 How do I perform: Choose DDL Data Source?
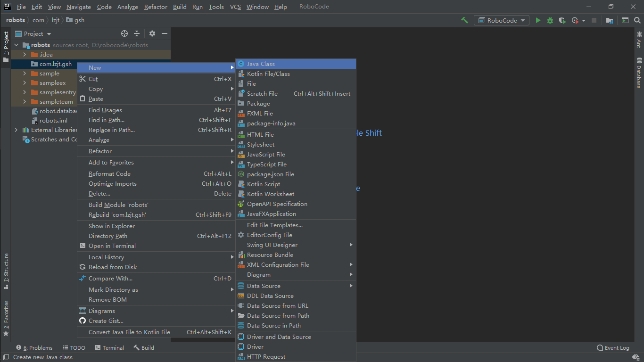coord(296,296)
